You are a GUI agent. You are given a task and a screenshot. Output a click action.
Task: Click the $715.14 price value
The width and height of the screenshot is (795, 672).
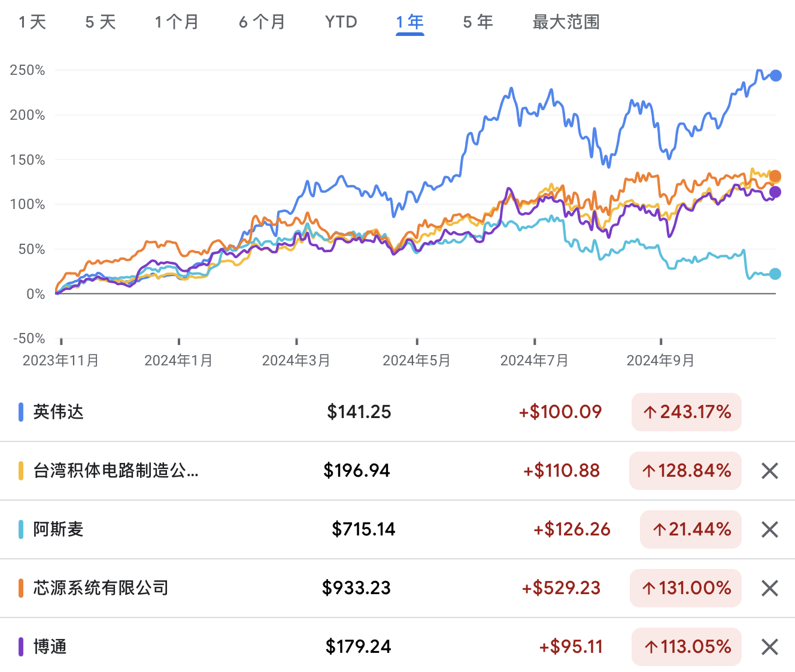coord(364,529)
